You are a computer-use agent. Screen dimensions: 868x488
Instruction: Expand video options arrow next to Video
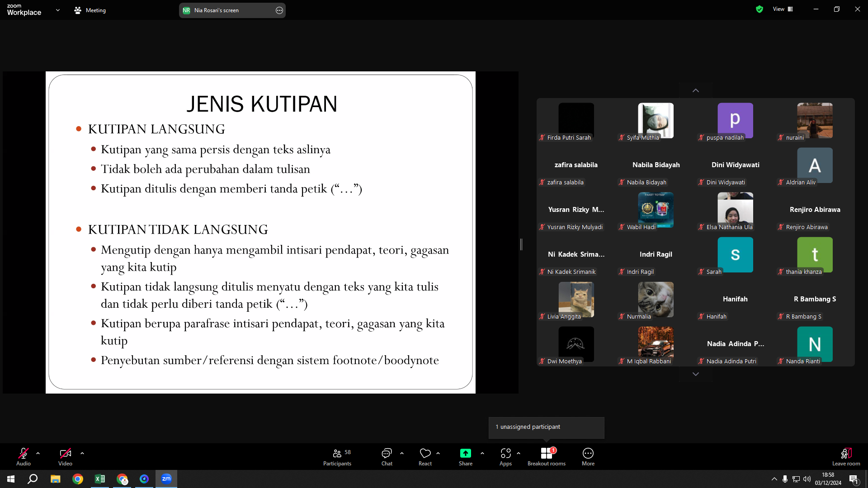[82, 453]
